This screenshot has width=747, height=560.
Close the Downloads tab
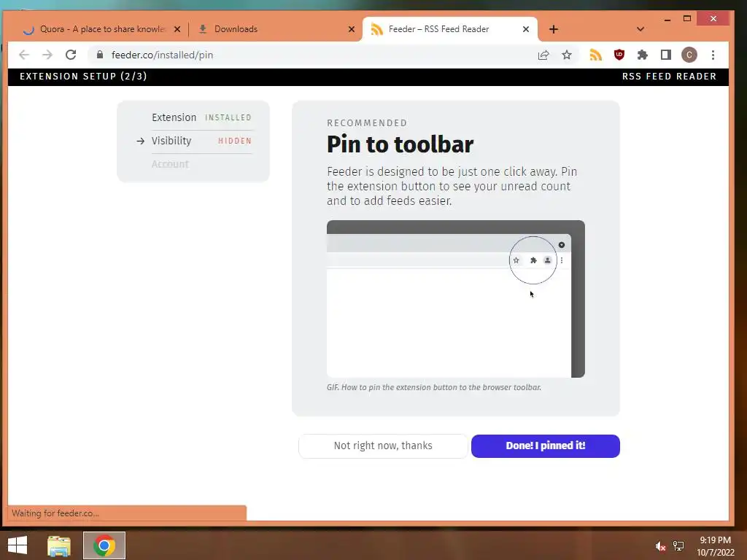(351, 29)
